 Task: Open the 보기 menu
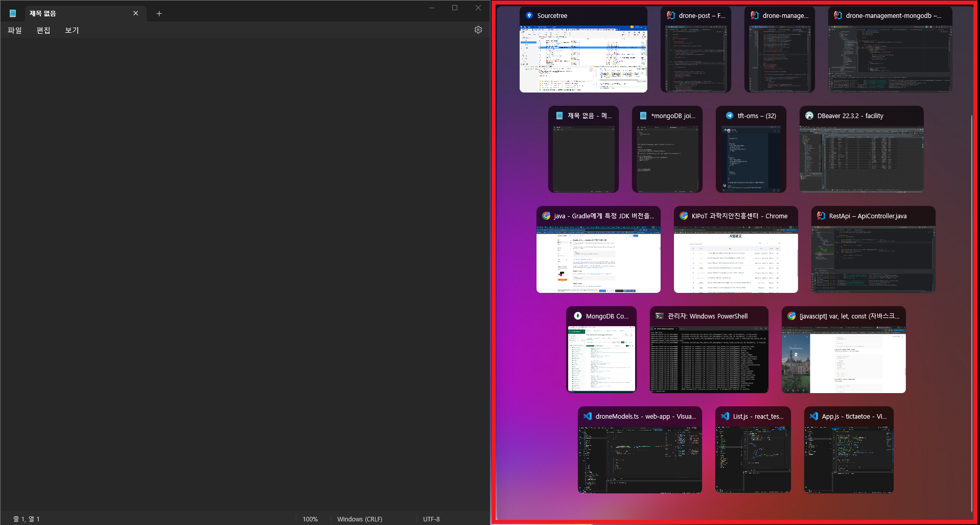pos(72,30)
